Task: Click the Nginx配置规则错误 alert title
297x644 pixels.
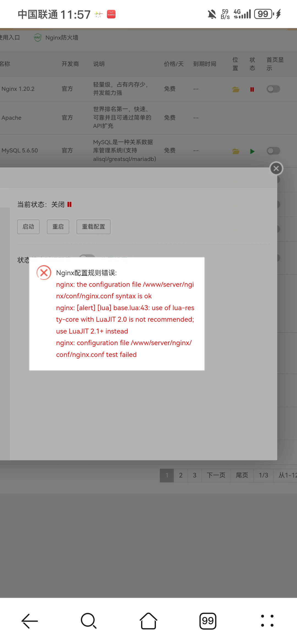Action: coord(86,273)
